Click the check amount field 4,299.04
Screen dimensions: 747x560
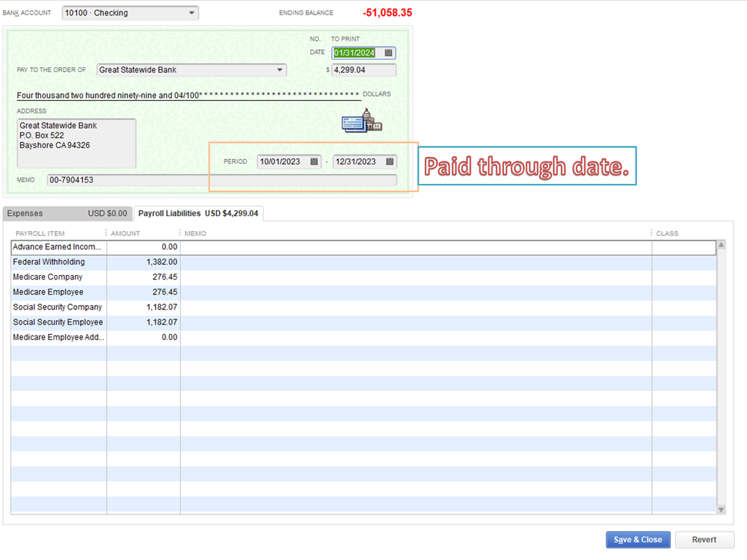click(363, 70)
